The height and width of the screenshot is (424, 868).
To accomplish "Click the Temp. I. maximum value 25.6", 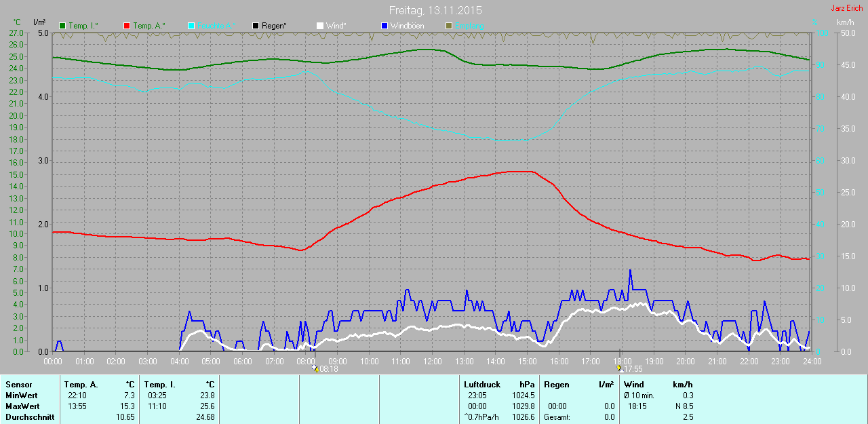I will (207, 406).
